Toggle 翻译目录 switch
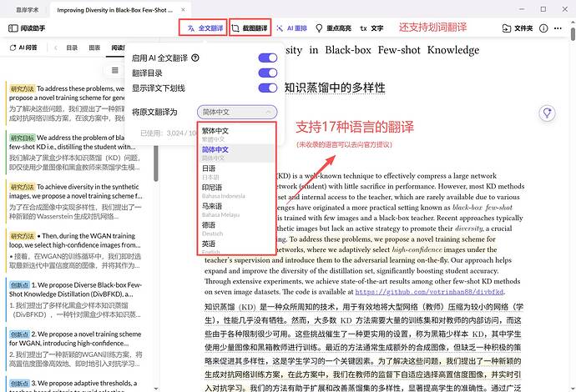576x392 pixels. [x=268, y=73]
